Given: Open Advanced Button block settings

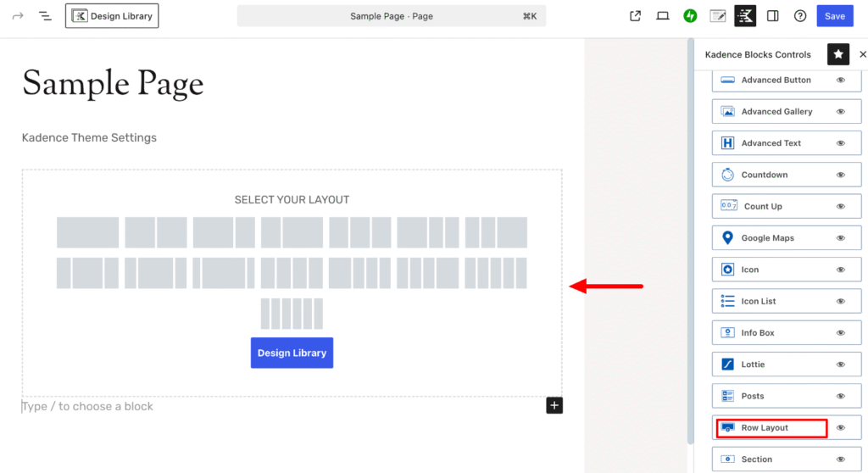Looking at the screenshot, I should (776, 80).
